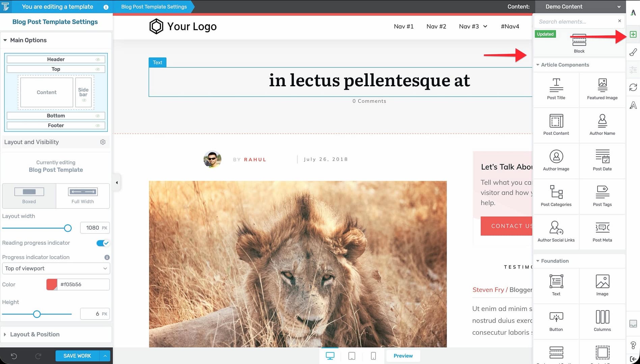The height and width of the screenshot is (364, 640).
Task: Toggle Header section visibility eye
Action: [98, 59]
